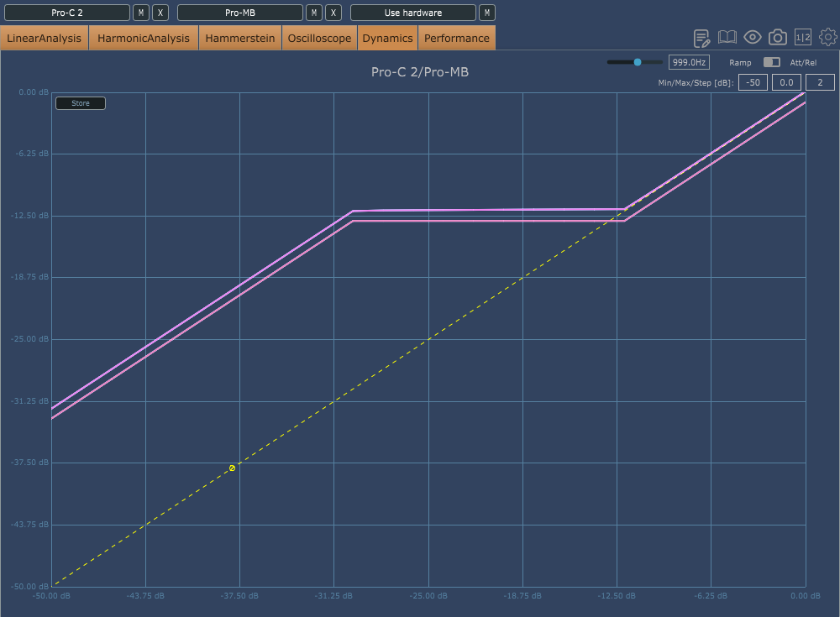The image size is (840, 617).
Task: Click the Ramp label
Action: pyautogui.click(x=740, y=63)
